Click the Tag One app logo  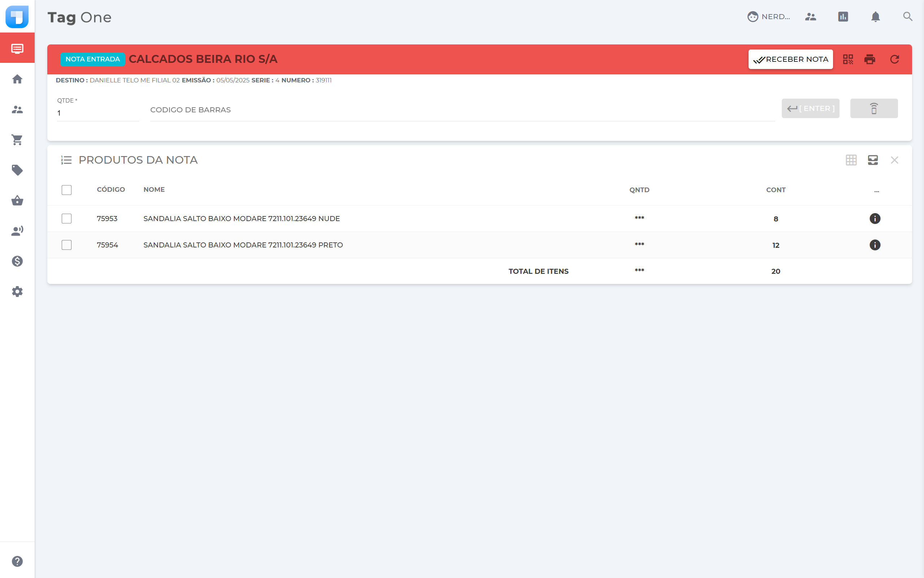click(17, 17)
